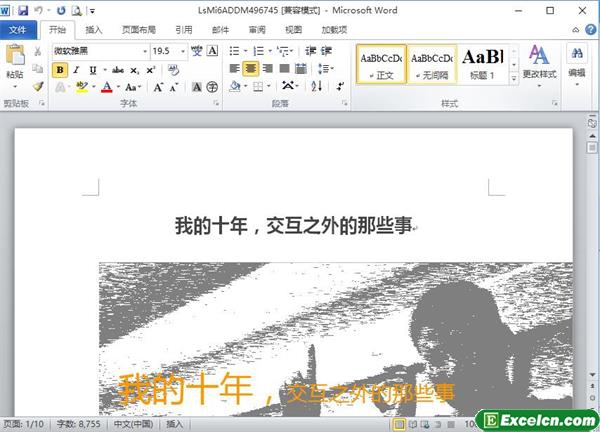
Task: Open the 页面布局 tab
Action: (138, 30)
